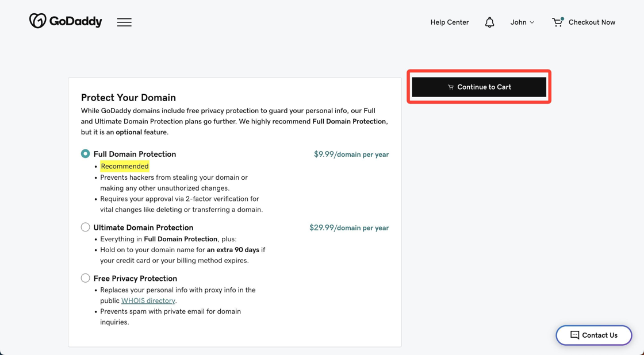
Task: Click the GoDaddy logo
Action: tap(66, 21)
